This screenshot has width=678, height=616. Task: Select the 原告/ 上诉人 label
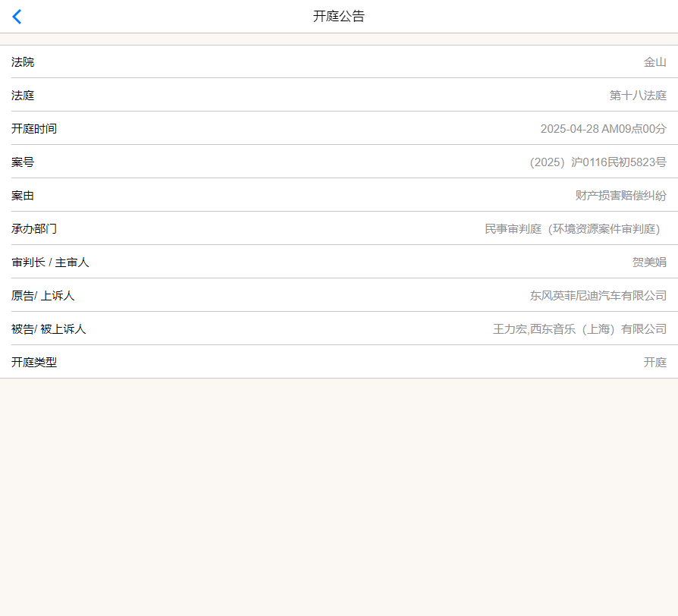pos(42,295)
